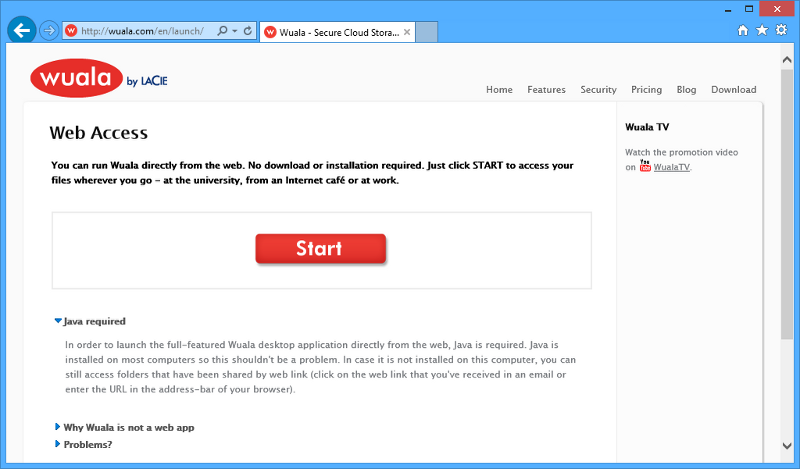Open the Security navigation item
The height and width of the screenshot is (469, 800).
[598, 90]
